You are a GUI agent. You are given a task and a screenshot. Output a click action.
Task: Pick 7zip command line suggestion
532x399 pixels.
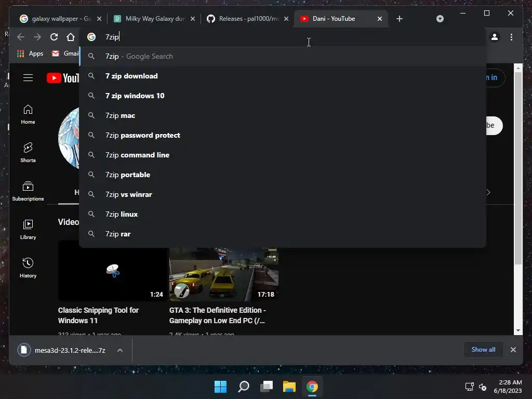coord(282,155)
